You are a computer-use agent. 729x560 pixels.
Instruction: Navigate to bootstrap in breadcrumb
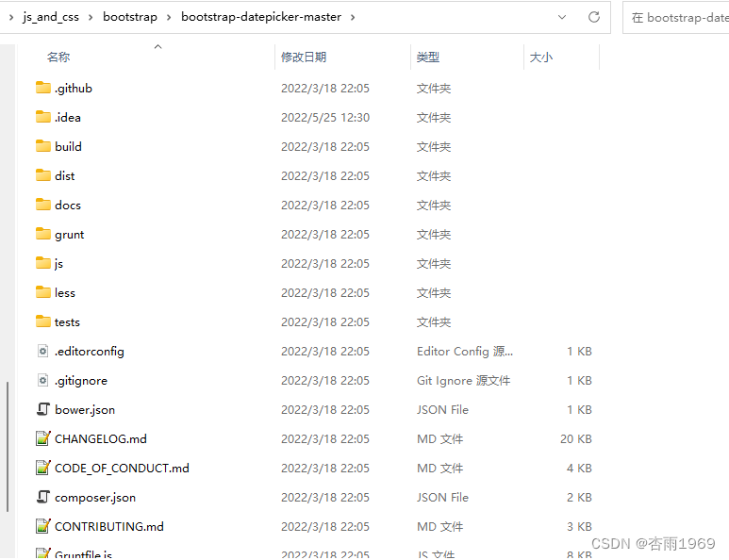(130, 17)
